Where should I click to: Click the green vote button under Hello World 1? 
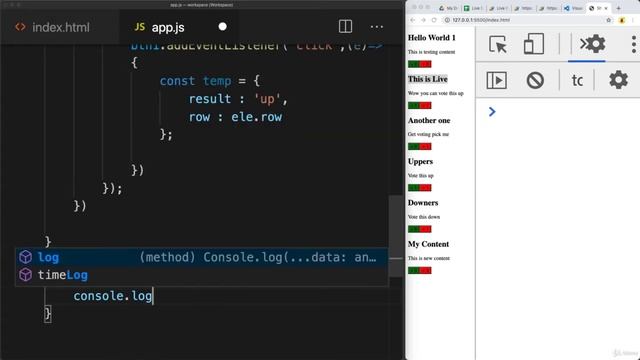pyautogui.click(x=413, y=64)
